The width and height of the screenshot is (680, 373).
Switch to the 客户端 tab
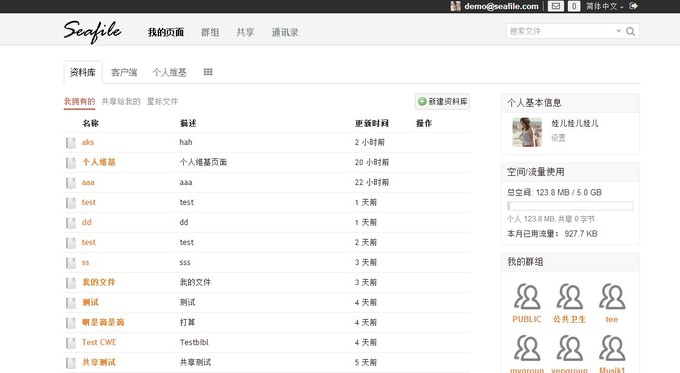point(124,72)
